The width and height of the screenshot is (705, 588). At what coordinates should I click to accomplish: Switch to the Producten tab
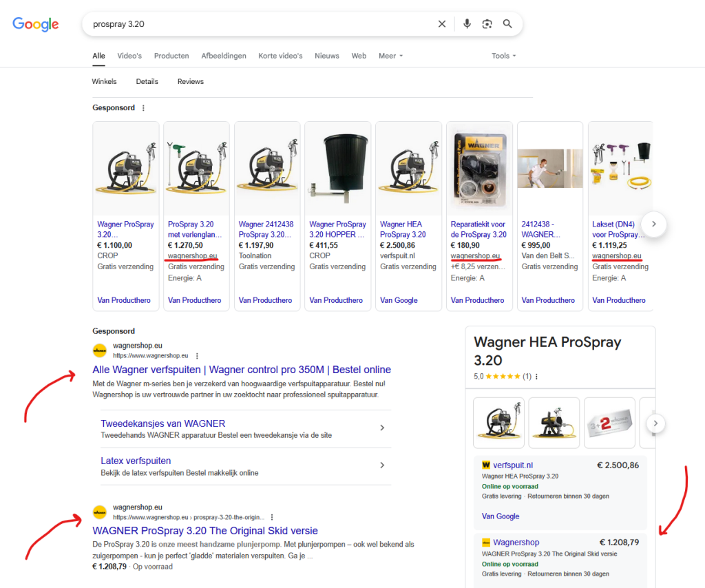(x=171, y=56)
